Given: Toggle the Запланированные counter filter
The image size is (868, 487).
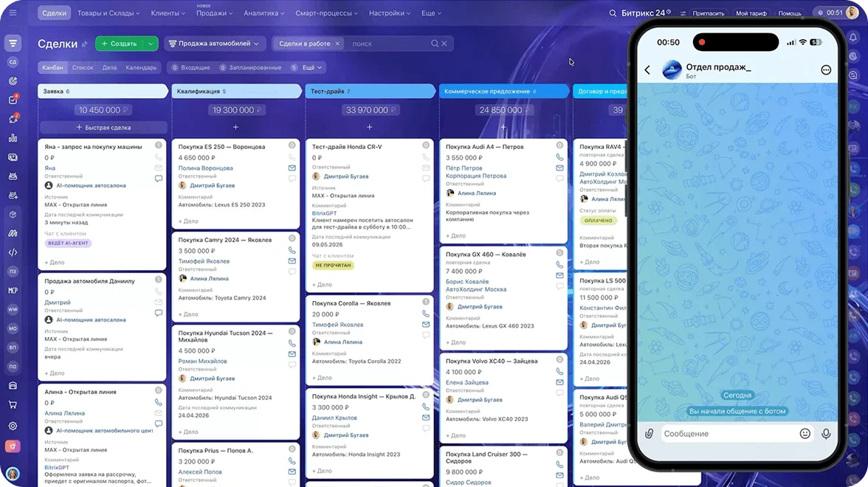Looking at the screenshot, I should point(251,68).
